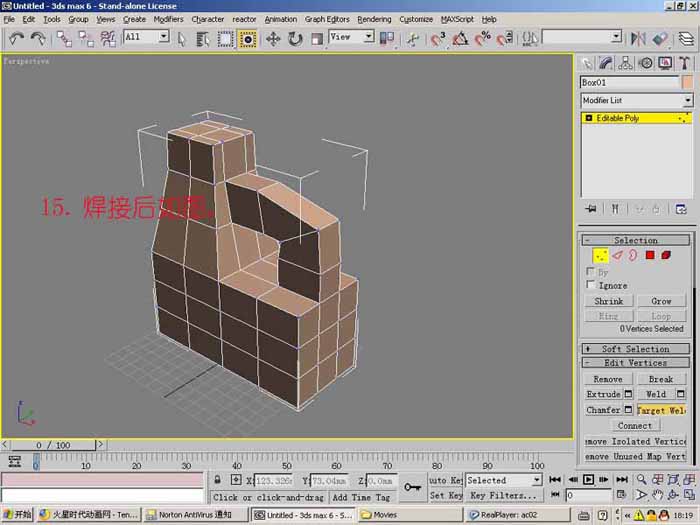Click the Align tool icon
This screenshot has height=525, width=700.
click(x=660, y=39)
